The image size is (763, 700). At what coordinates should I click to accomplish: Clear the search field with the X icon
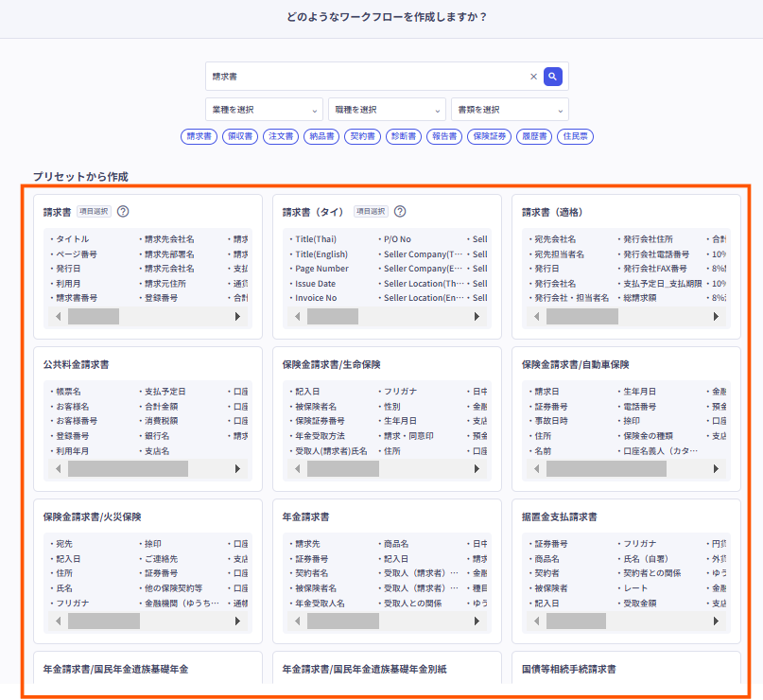[533, 77]
